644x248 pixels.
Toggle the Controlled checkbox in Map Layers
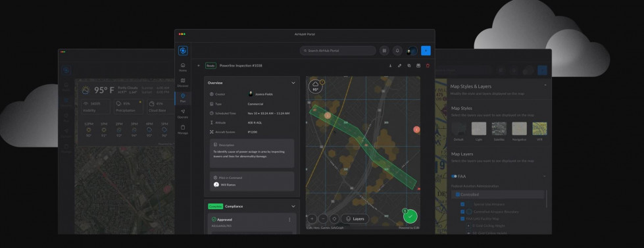coord(458,195)
